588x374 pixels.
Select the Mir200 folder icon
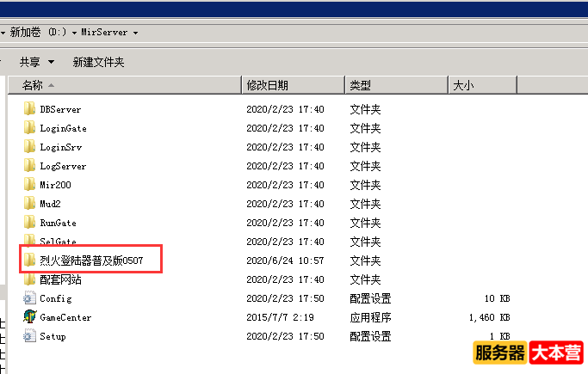pyautogui.click(x=29, y=184)
